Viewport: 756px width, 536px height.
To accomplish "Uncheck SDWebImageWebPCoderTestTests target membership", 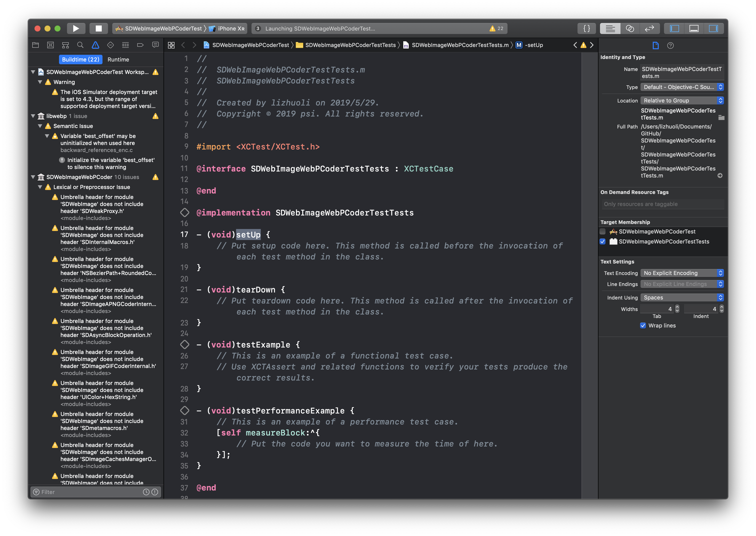I will click(602, 241).
